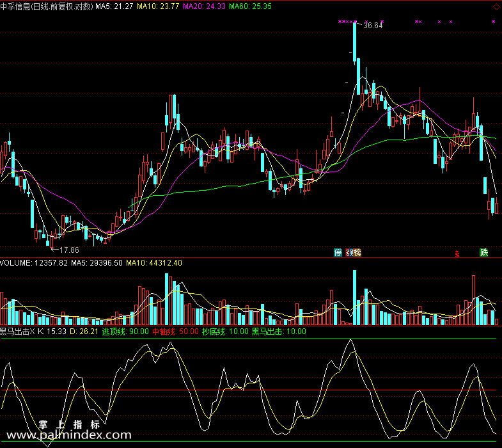Click the 抄底线: 10.00 label

225,332
